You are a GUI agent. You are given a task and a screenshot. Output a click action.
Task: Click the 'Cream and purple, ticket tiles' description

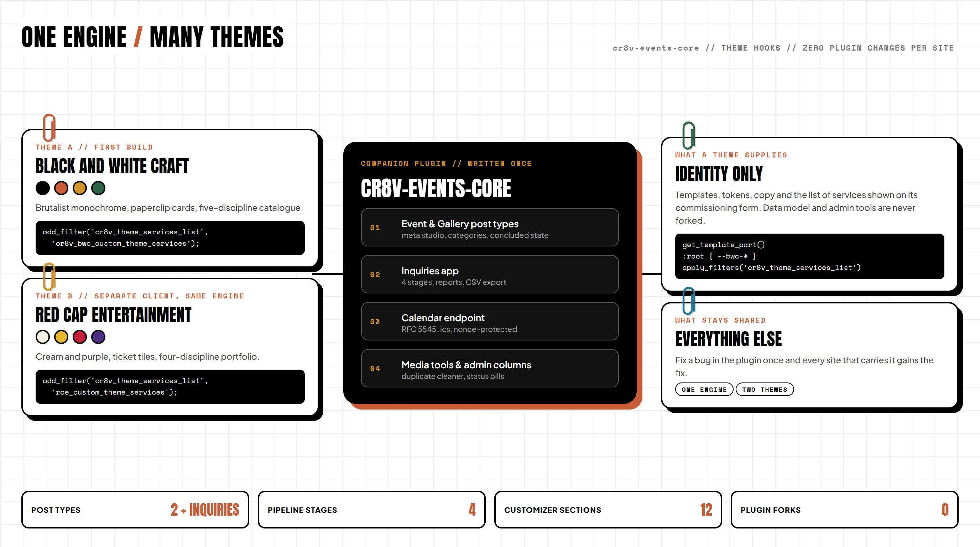148,356
